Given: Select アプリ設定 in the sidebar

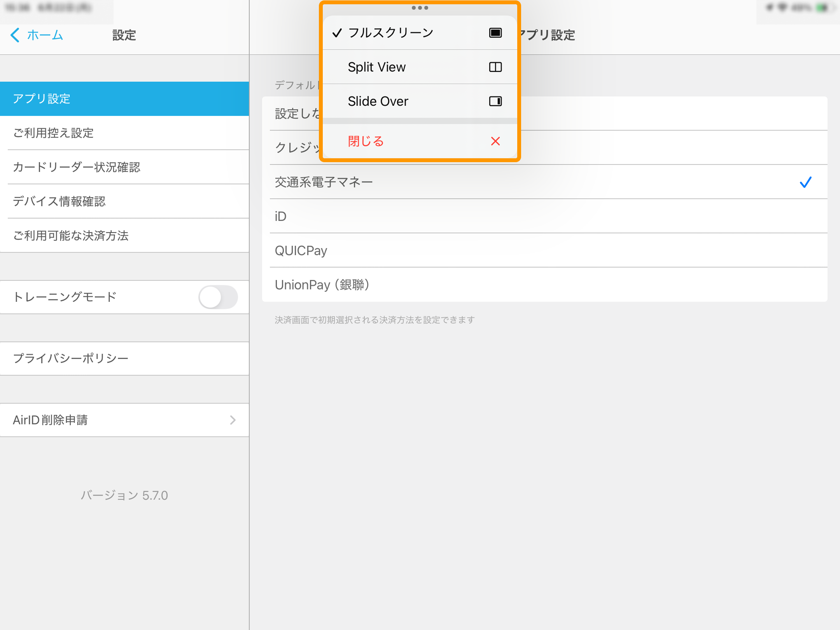Looking at the screenshot, I should coord(124,99).
